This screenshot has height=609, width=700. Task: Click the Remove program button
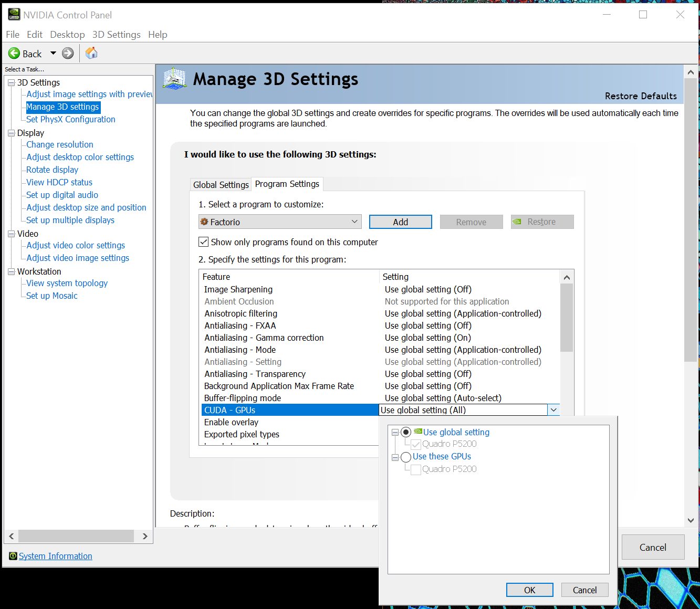[x=472, y=222]
